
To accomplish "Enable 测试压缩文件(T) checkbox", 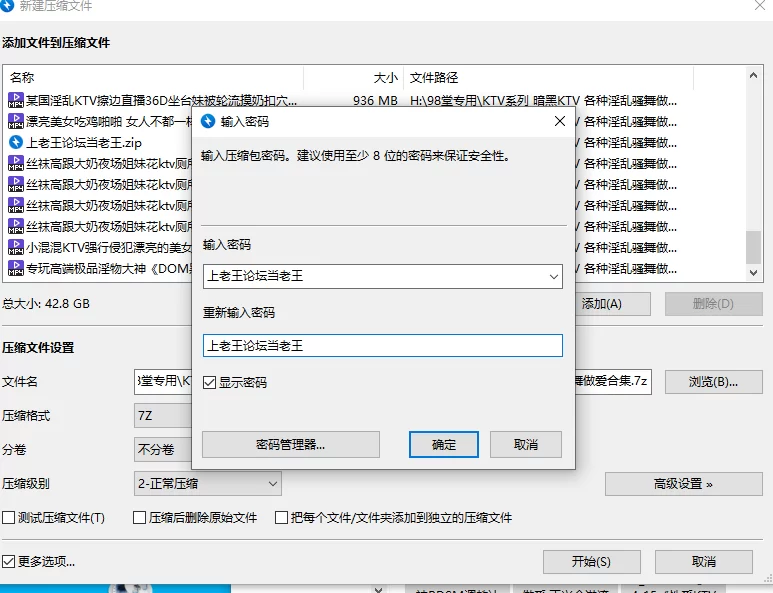I will [x=8, y=518].
